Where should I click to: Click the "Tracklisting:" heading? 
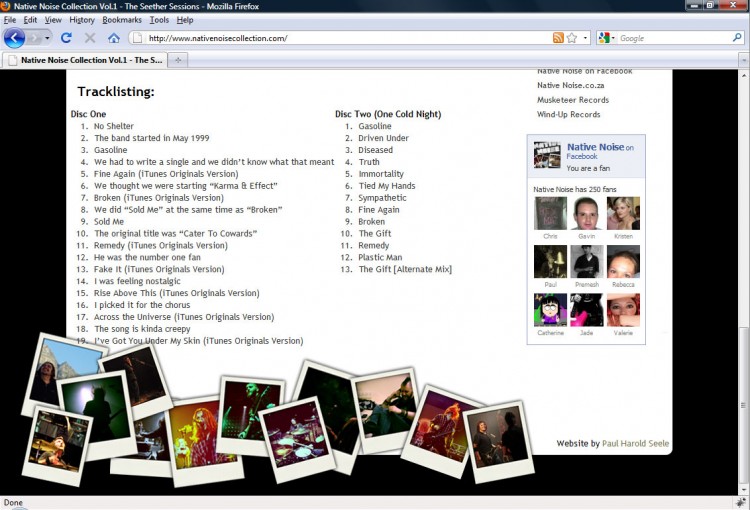[116, 91]
